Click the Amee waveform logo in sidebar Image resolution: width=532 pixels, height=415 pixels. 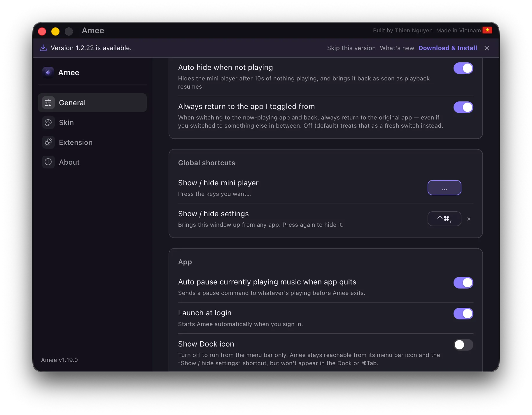[48, 72]
